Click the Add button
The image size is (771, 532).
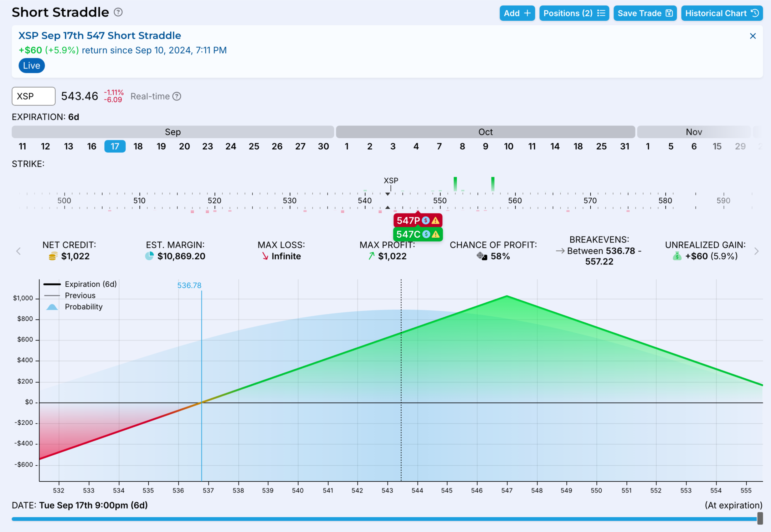point(517,13)
